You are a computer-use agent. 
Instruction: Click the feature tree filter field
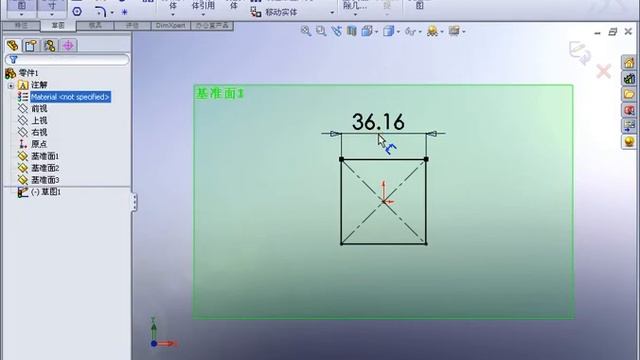(x=67, y=60)
